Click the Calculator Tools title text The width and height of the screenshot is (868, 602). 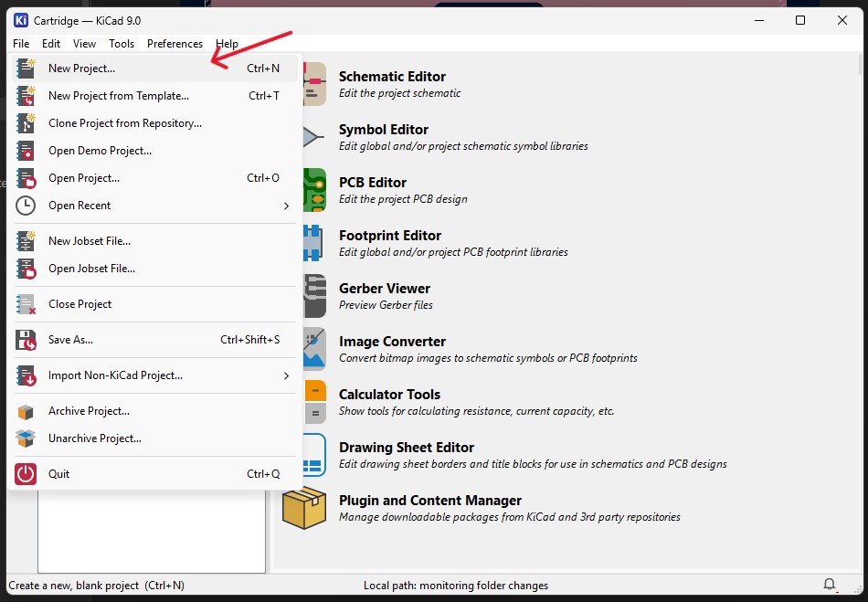click(x=389, y=395)
